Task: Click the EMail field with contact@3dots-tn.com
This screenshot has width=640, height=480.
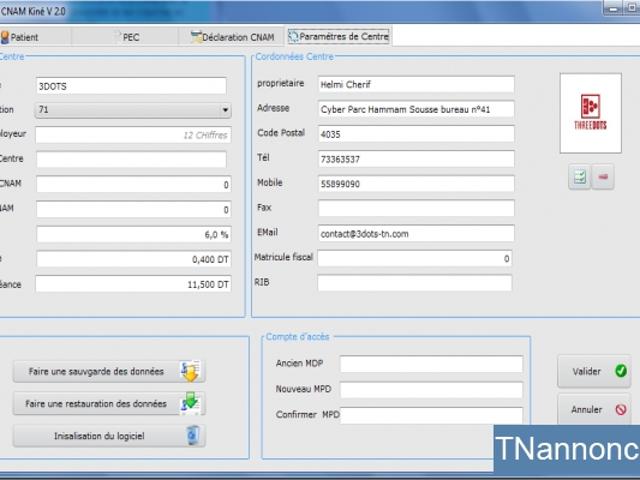Action: [416, 233]
